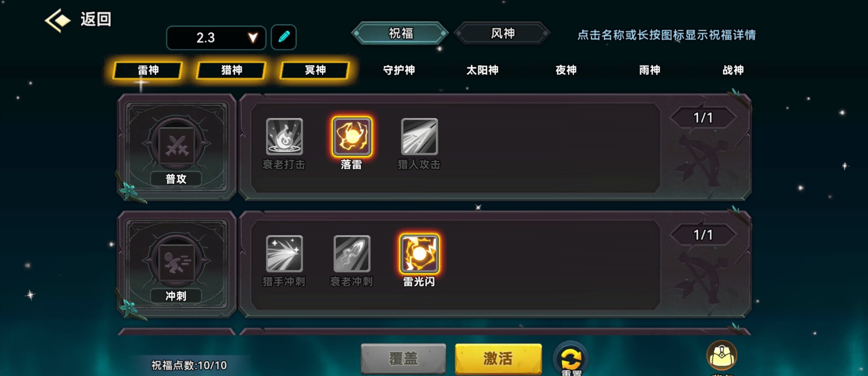Toggle the 冥神 god filter
The height and width of the screenshot is (376, 868).
(315, 70)
